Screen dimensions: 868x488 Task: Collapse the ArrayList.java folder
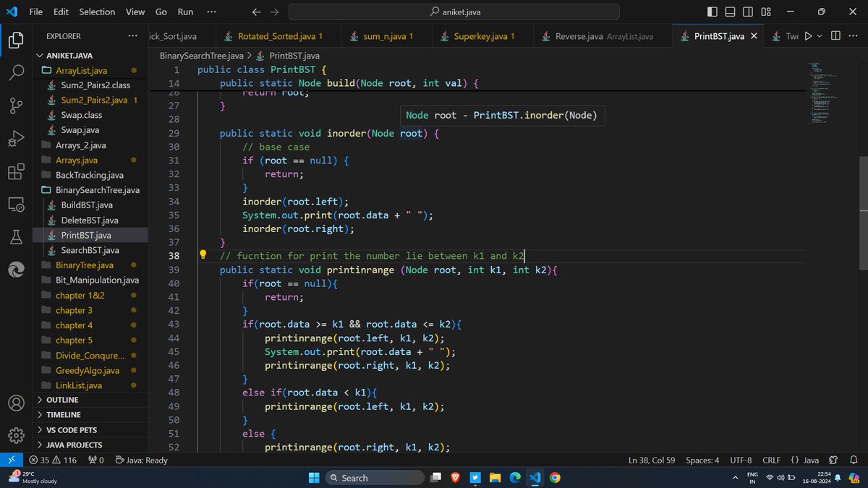[x=90, y=70]
